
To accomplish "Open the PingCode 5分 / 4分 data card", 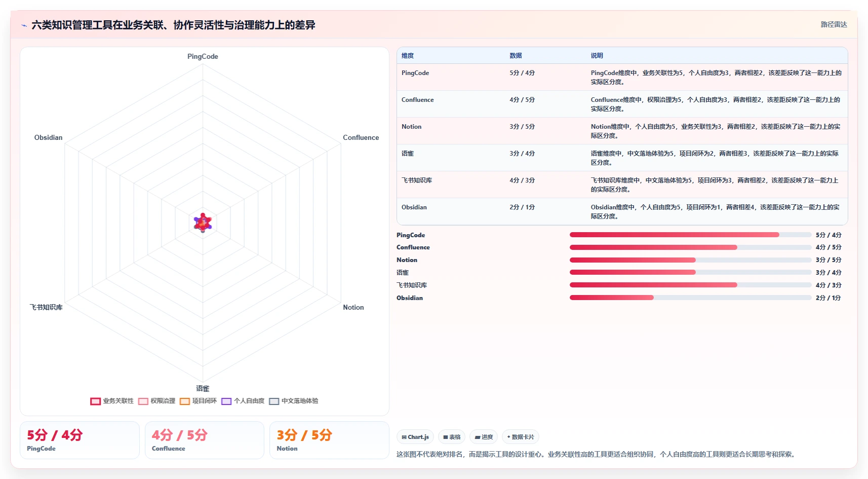I will pyautogui.click(x=80, y=440).
